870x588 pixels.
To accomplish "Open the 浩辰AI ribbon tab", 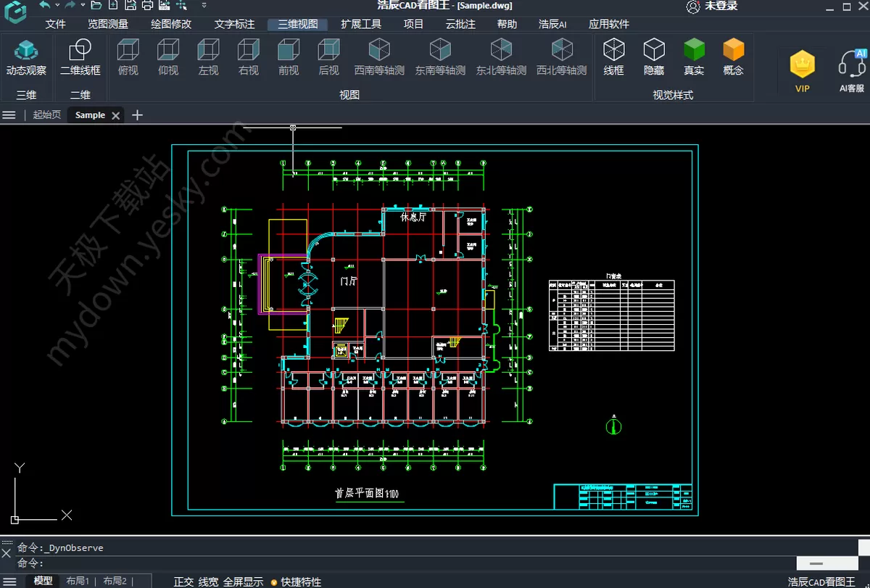I will tap(552, 24).
